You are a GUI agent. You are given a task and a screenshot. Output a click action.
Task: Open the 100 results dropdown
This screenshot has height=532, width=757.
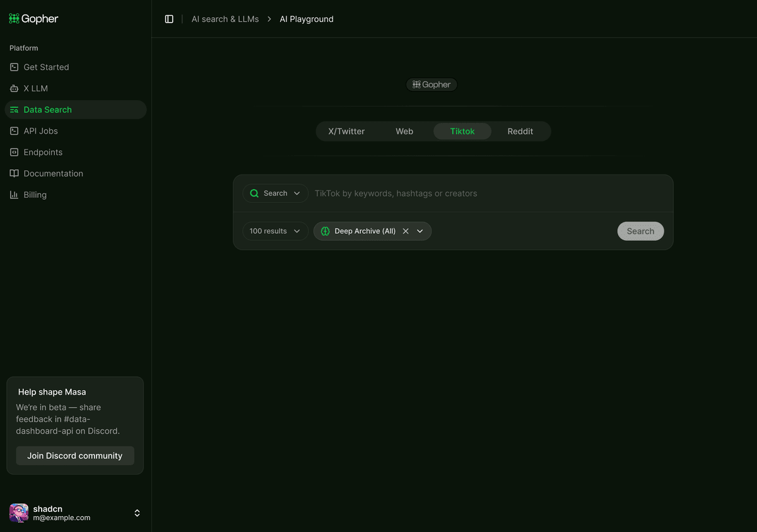click(x=275, y=231)
